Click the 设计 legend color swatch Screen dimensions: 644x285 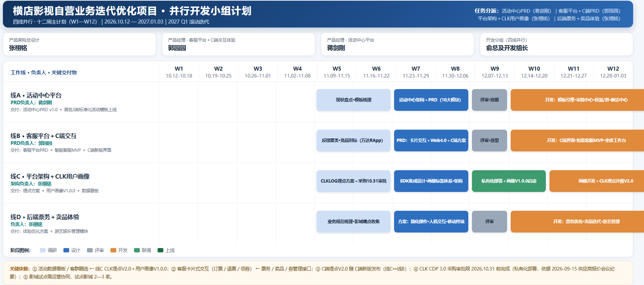pos(66,250)
